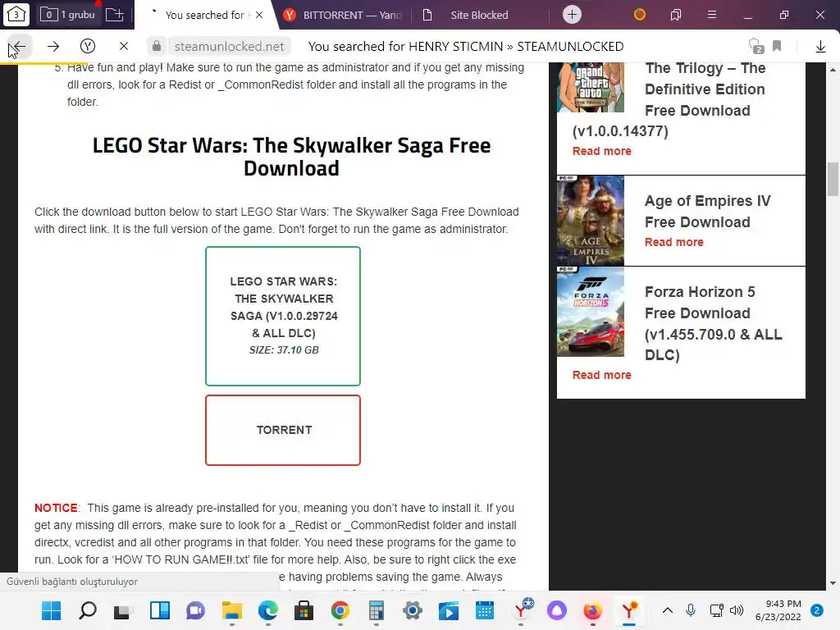
Task: Open Read more under GTA Trilogy
Action: coord(601,151)
